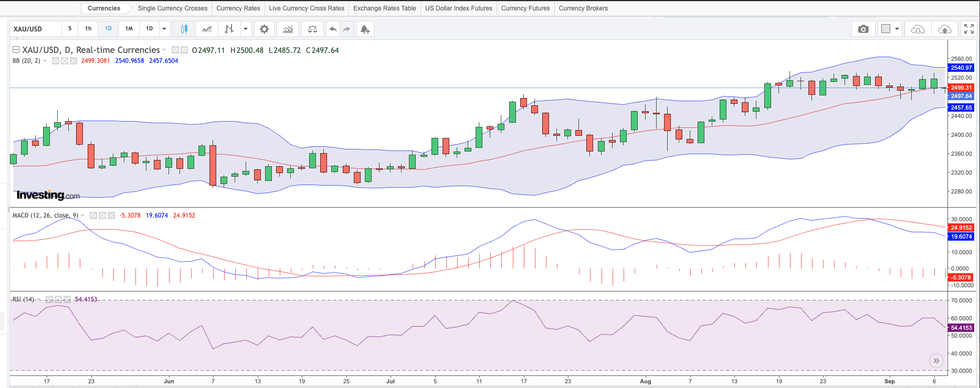The image size is (980, 388).
Task: Select the bar chart style icon
Action: tap(229, 29)
